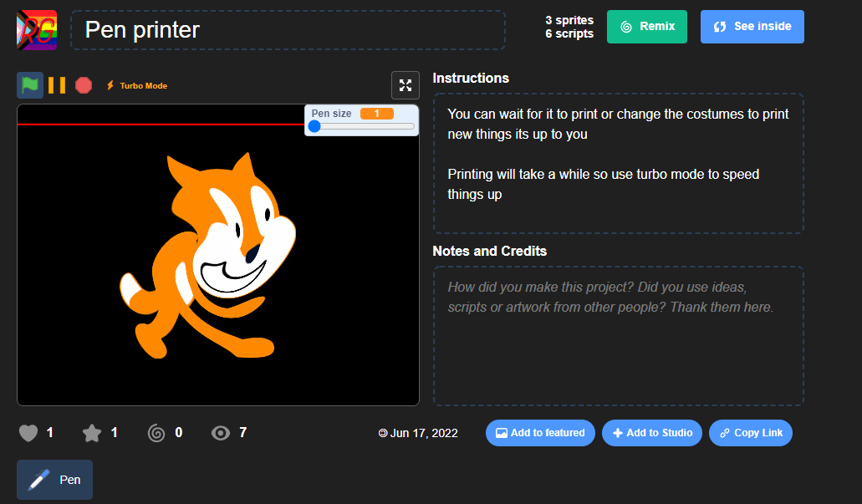
Task: Click Add to featured button
Action: coord(540,433)
